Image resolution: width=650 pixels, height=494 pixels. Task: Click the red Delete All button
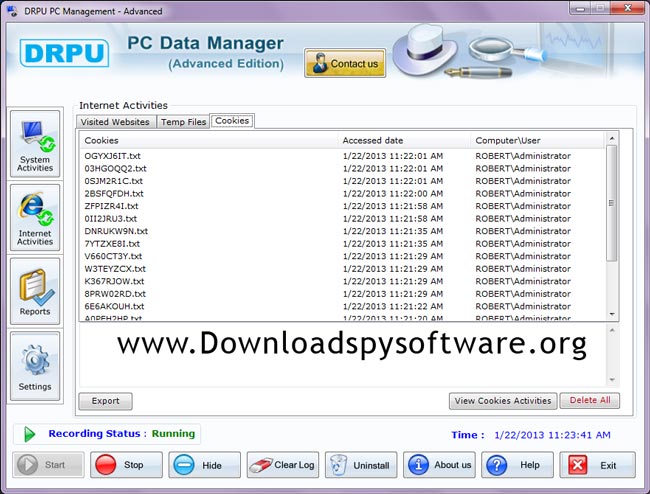[x=589, y=400]
